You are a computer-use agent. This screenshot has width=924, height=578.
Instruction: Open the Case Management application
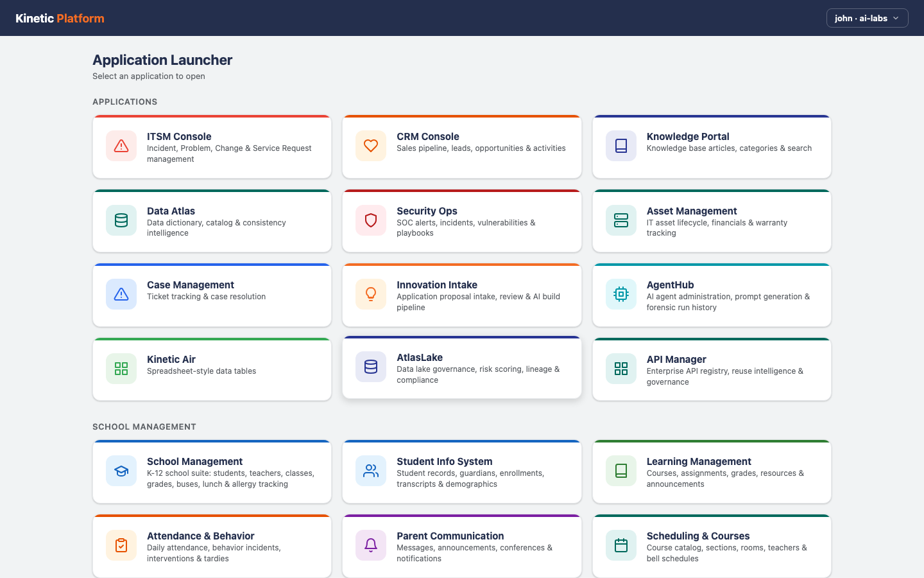[x=212, y=295]
